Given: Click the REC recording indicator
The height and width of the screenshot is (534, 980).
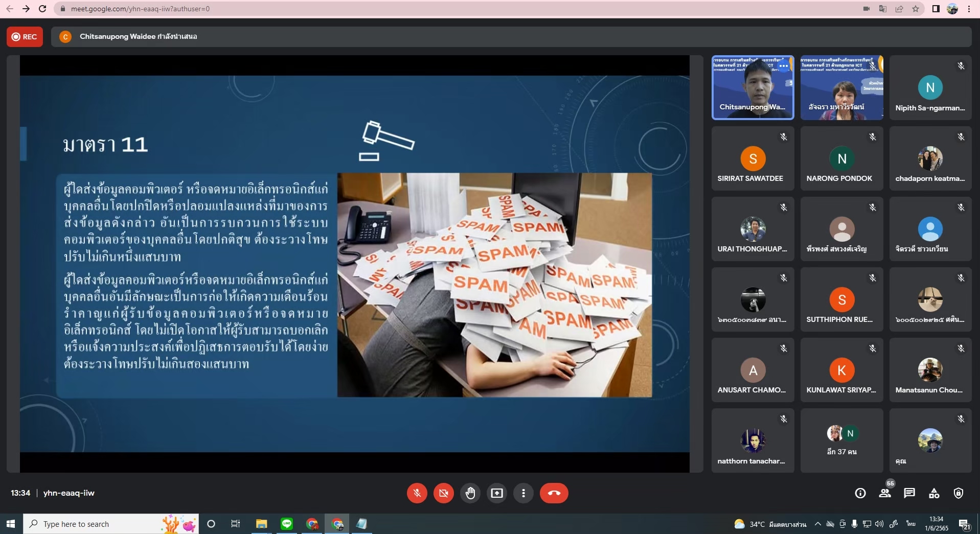Looking at the screenshot, I should point(25,37).
